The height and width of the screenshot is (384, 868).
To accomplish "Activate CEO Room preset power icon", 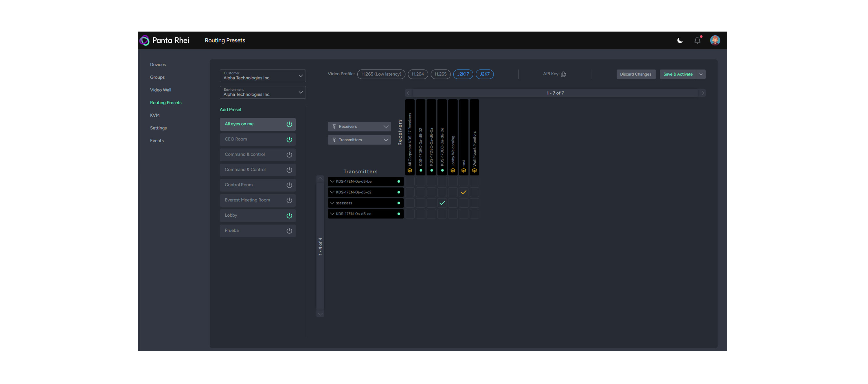I will click(289, 140).
